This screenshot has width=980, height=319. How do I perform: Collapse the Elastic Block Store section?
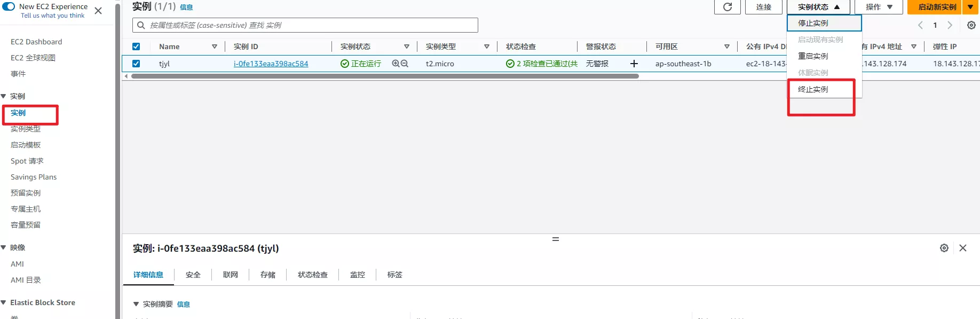click(x=4, y=302)
